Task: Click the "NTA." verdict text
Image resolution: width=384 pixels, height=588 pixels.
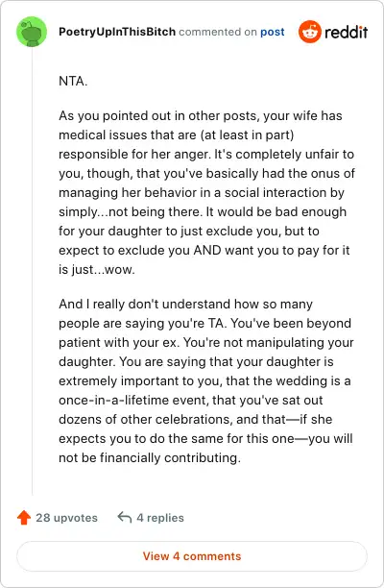Action: coord(73,81)
